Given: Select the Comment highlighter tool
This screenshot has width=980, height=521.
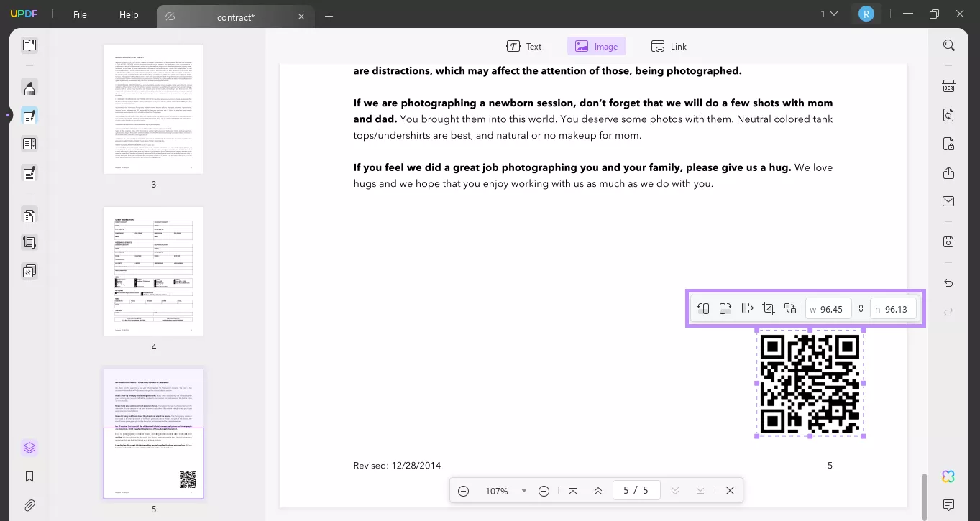Looking at the screenshot, I should click(29, 88).
